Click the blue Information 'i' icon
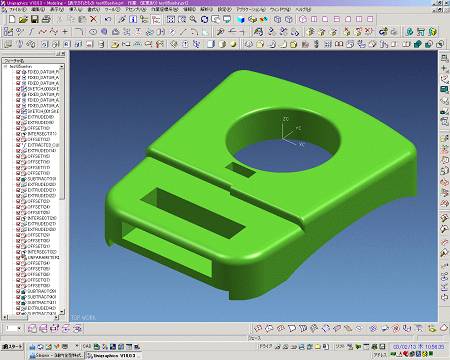Screen dimensions: 450x360 [x=133, y=19]
